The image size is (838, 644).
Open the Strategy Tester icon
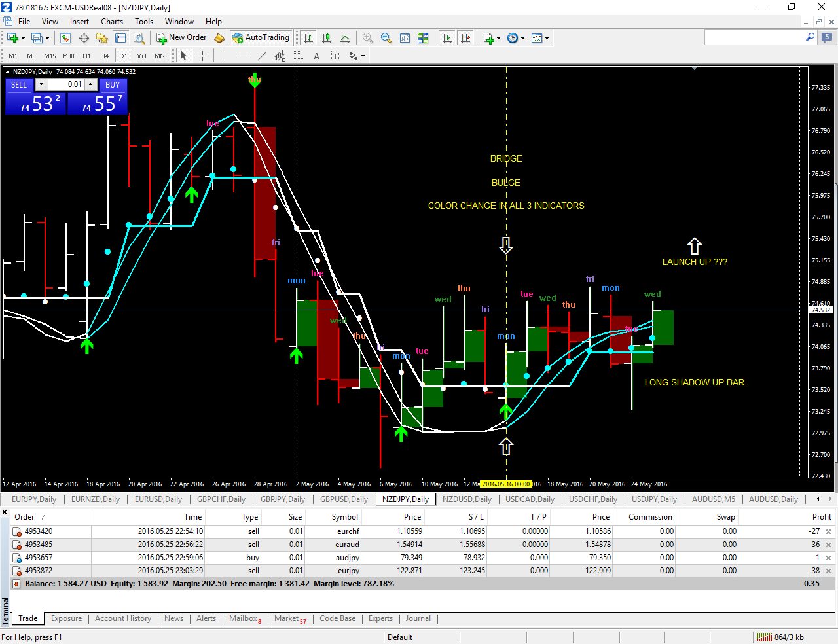click(139, 38)
